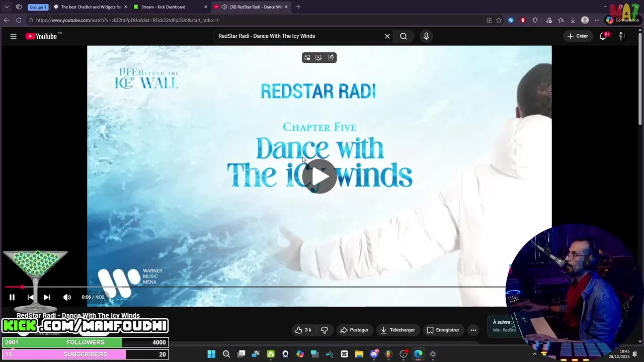The width and height of the screenshot is (644, 362).
Task: Click Microsoft Edge taskbar icon
Action: click(x=418, y=354)
